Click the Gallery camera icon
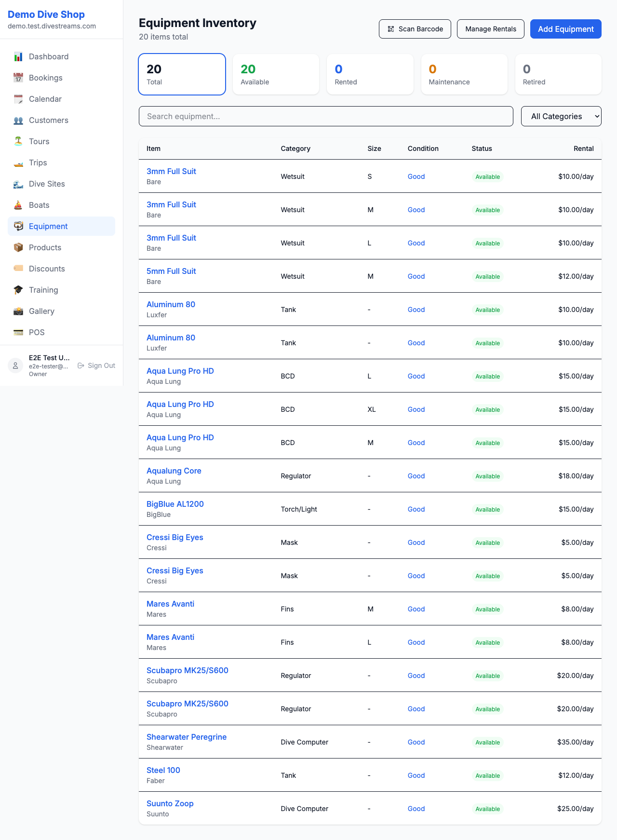 (18, 312)
